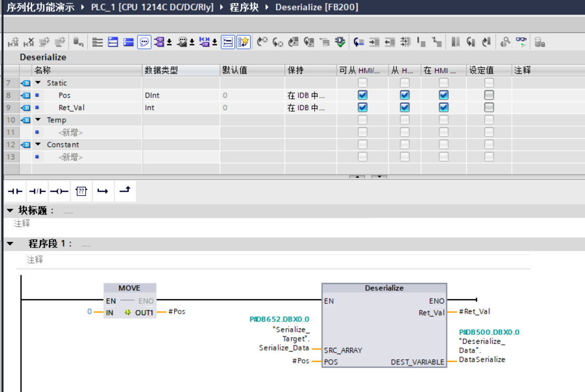Select the Deserialize instruction box title
Image resolution: width=585 pixels, height=392 pixels.
(384, 288)
